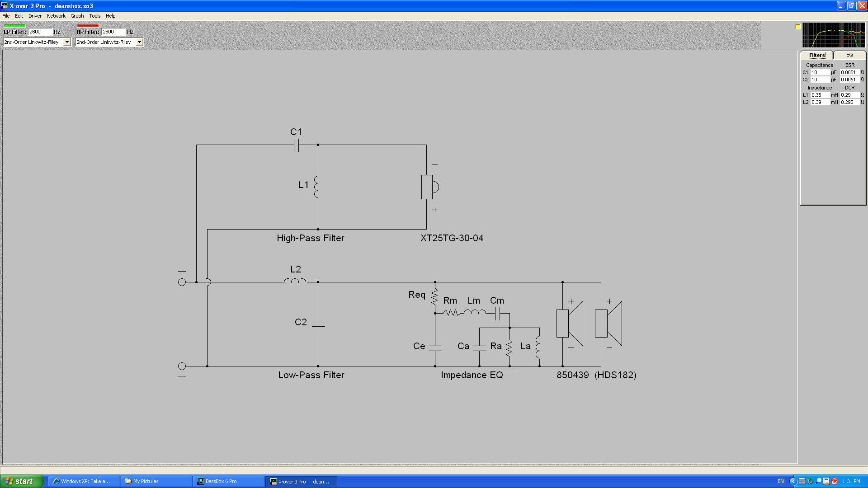Edit the L1 DCR value field
The height and width of the screenshot is (488, 868).
[x=849, y=95]
